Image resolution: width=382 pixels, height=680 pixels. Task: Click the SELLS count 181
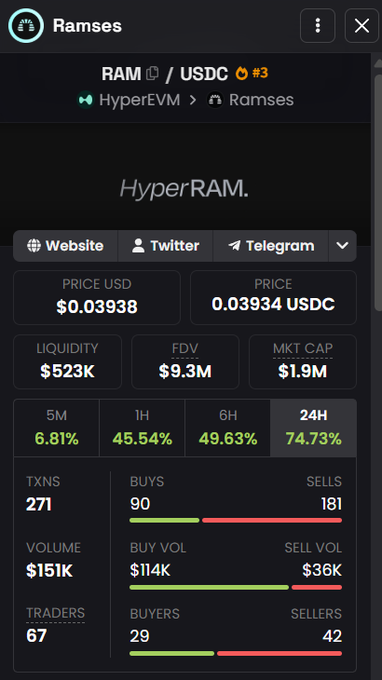pyautogui.click(x=331, y=504)
